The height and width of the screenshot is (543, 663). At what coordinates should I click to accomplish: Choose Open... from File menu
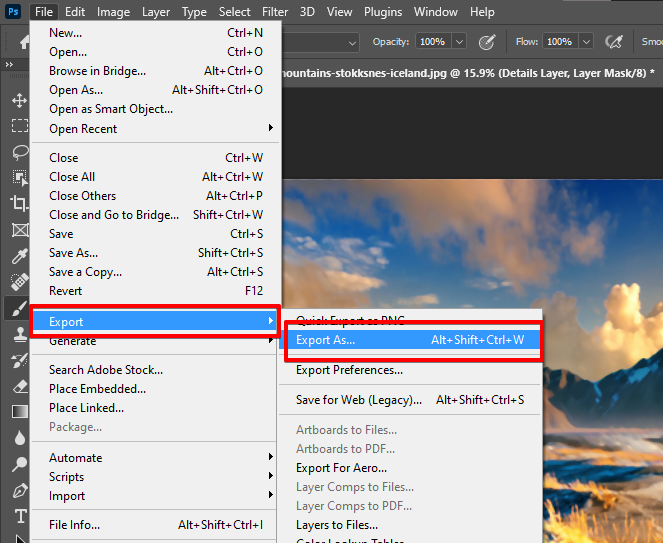(156, 52)
